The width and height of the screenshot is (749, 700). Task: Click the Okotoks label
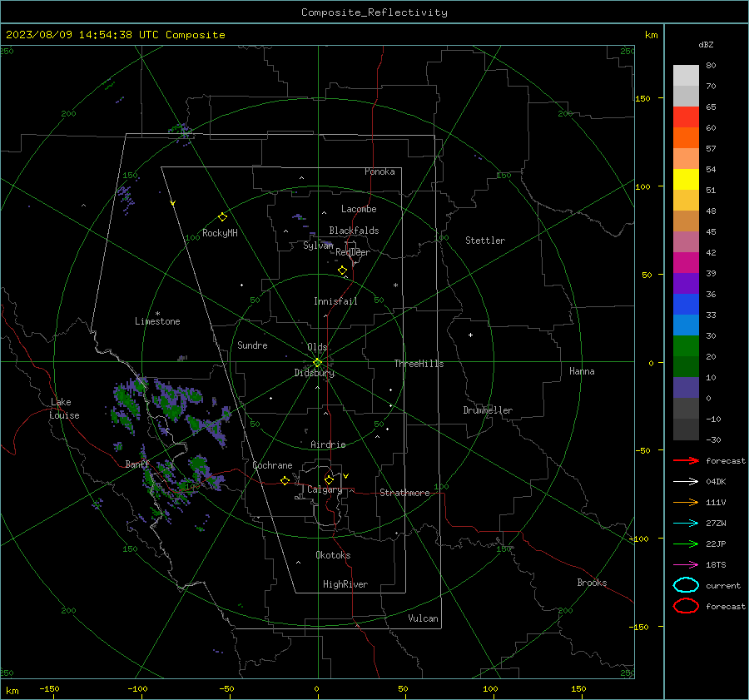click(x=333, y=555)
